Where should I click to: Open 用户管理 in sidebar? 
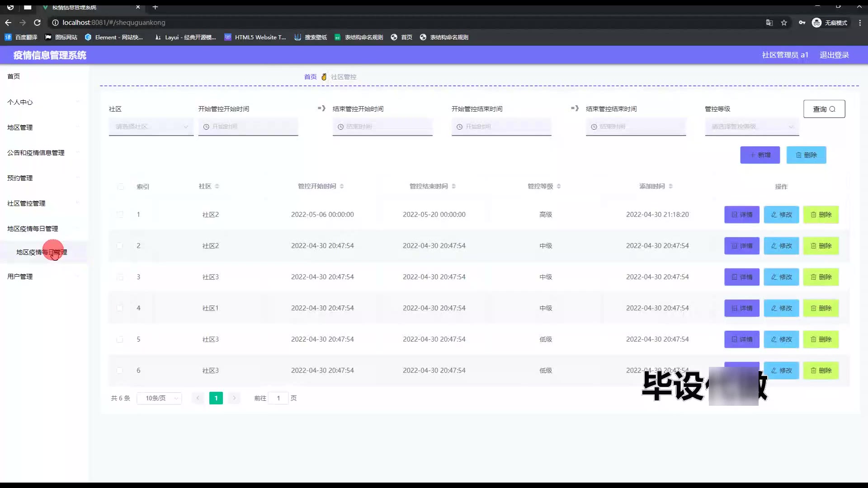pos(20,277)
